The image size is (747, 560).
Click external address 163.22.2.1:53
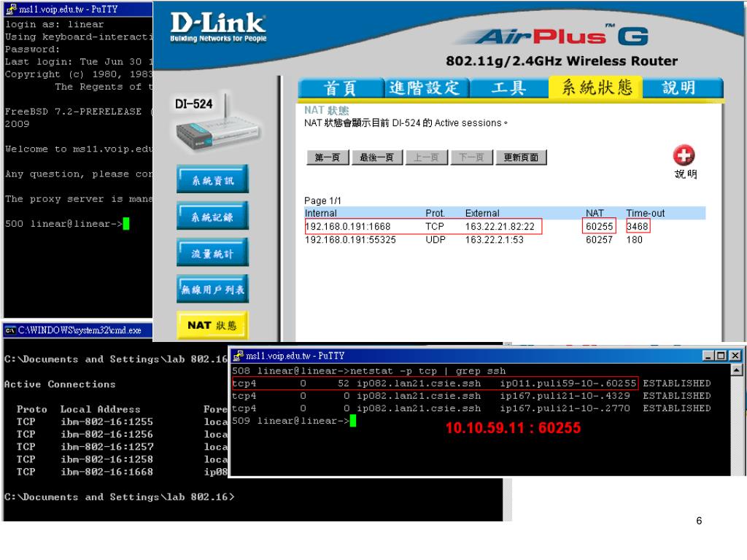[x=494, y=240]
